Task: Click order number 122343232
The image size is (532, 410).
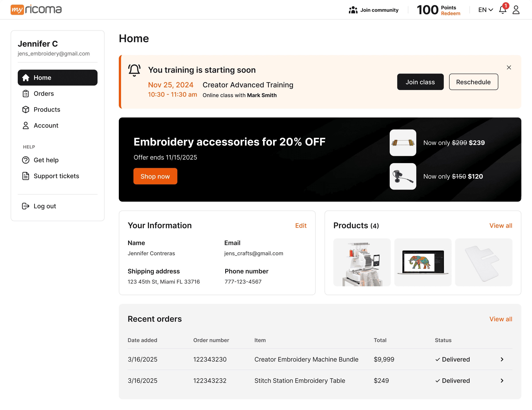Action: click(210, 381)
